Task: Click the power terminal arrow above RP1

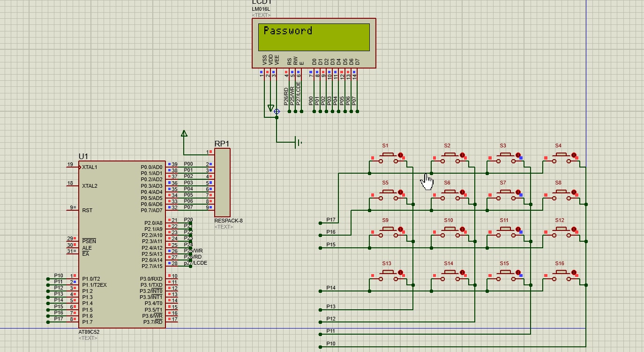Action: tap(184, 134)
